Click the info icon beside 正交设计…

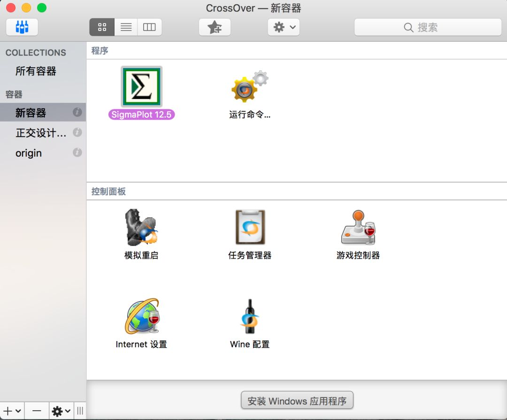77,132
